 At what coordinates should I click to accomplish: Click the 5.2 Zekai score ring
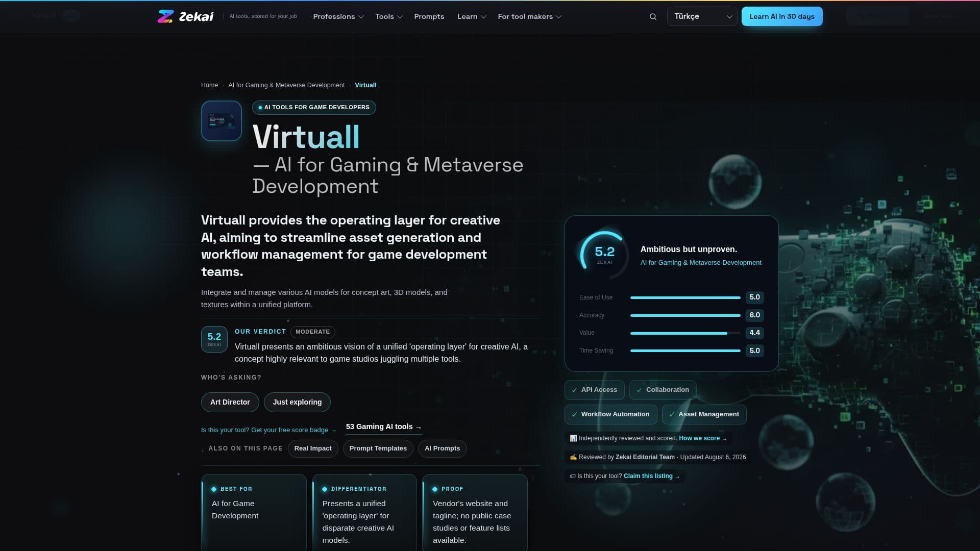(x=604, y=255)
